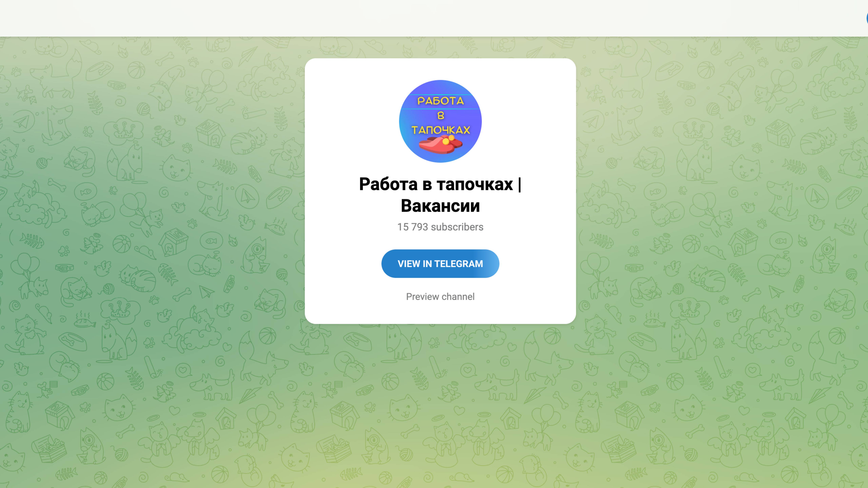Image resolution: width=868 pixels, height=488 pixels.
Task: Click the yellow 'ТАПОЧКАХ' word in logo
Action: [x=440, y=130]
